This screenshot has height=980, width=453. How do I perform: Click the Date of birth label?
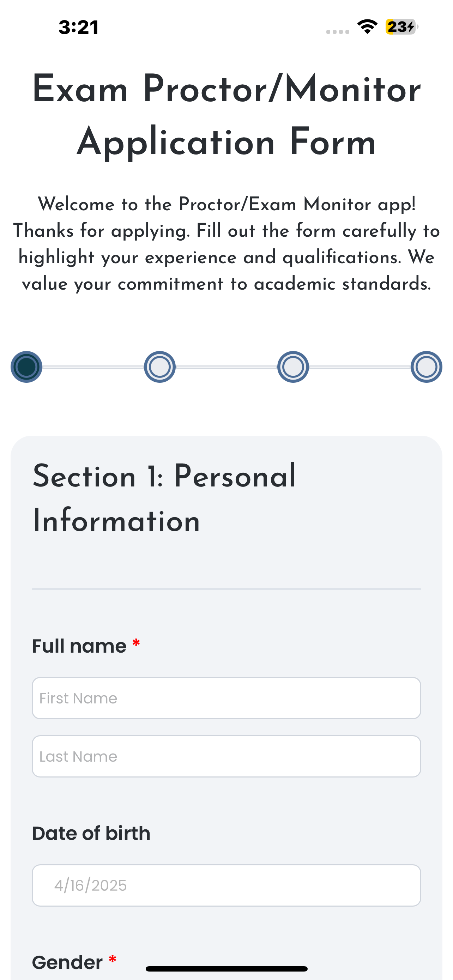point(91,833)
